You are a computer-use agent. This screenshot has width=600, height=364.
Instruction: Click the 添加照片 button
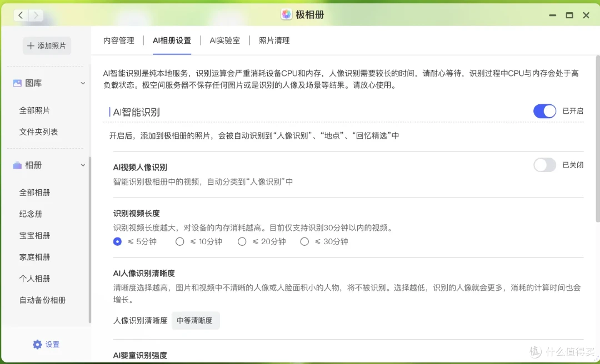tap(47, 46)
